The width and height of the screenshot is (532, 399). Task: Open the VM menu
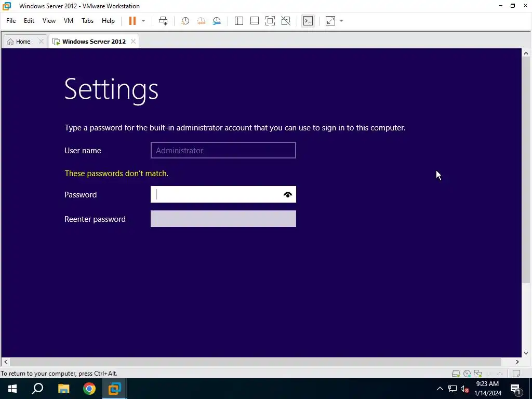(69, 21)
